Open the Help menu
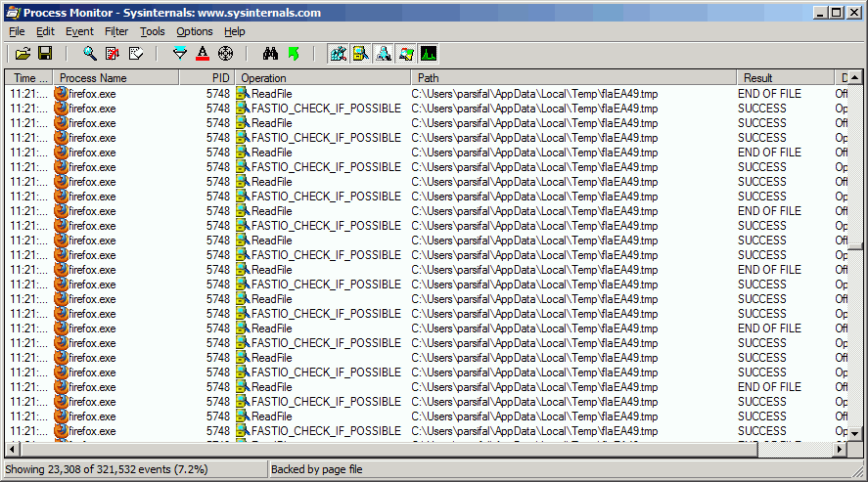 click(x=234, y=31)
